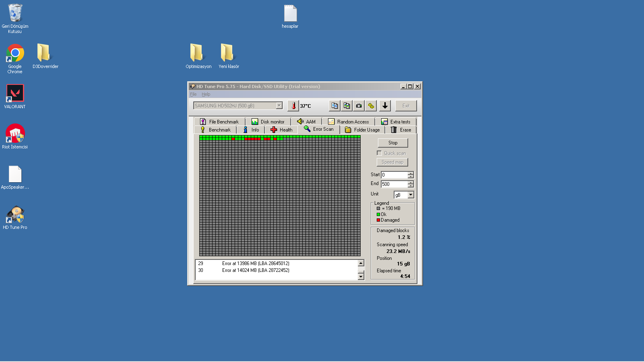Minimize the HD Tune Pro window

pyautogui.click(x=403, y=86)
